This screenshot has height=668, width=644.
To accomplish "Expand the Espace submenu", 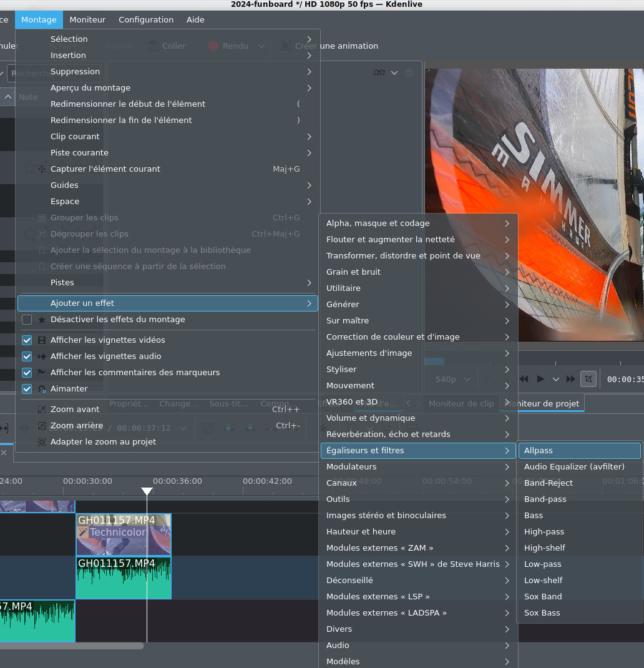I will coord(168,201).
